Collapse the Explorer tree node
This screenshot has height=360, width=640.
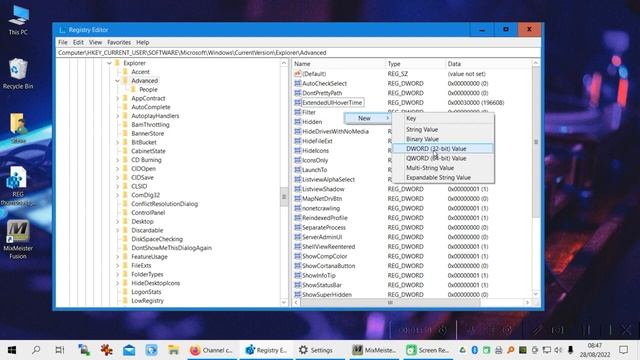click(x=109, y=63)
